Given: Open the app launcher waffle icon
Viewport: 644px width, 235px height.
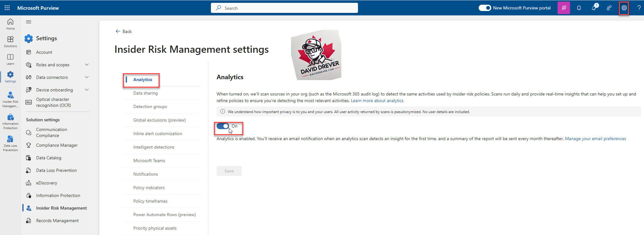Looking at the screenshot, I should 7,8.
